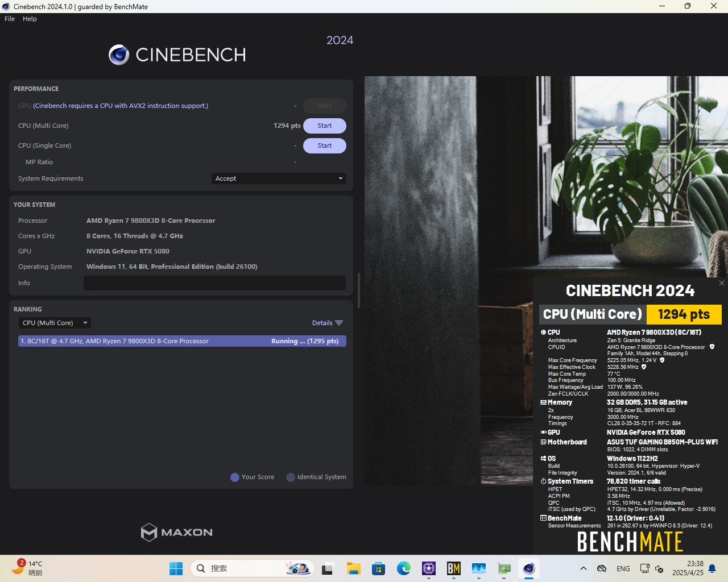The image size is (728, 582).
Task: Open the network status tray icon
Action: pos(645,568)
